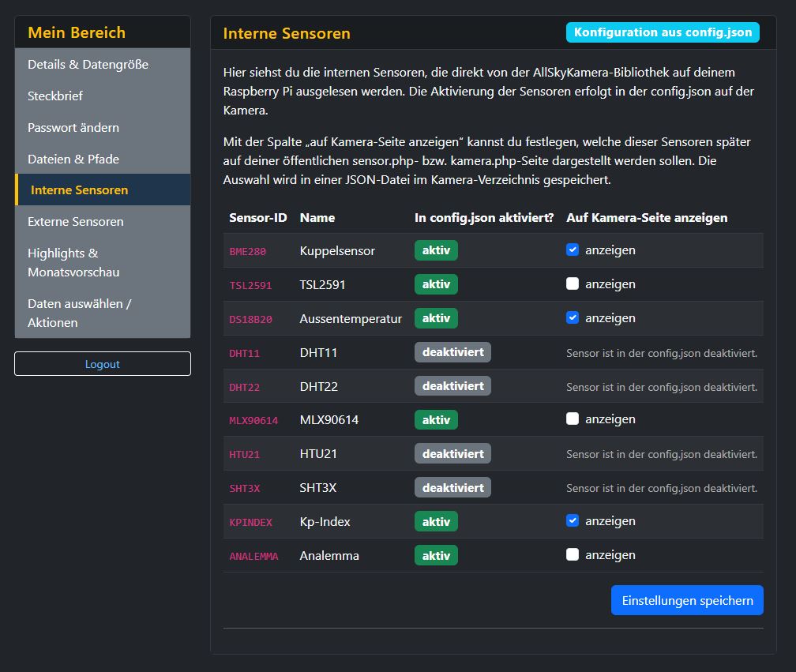
Task: Enable the anzeigen checkbox for TSL2591
Action: (573, 283)
